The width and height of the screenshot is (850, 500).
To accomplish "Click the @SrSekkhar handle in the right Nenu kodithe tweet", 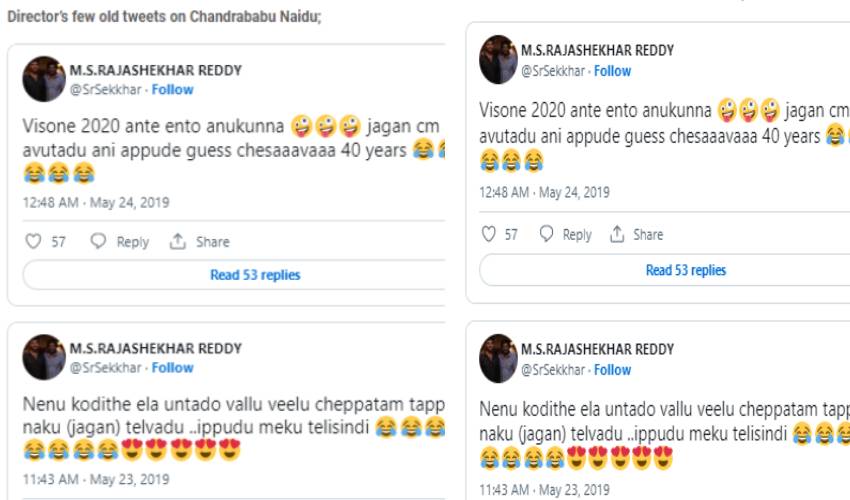I will coord(552,369).
